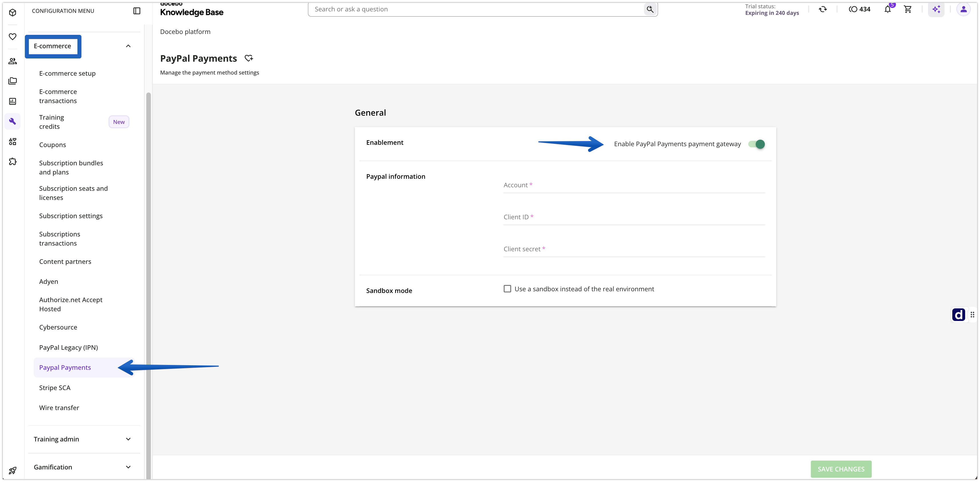The height and width of the screenshot is (482, 980).
Task: Open Stripe SCA menu item
Action: coord(55,388)
